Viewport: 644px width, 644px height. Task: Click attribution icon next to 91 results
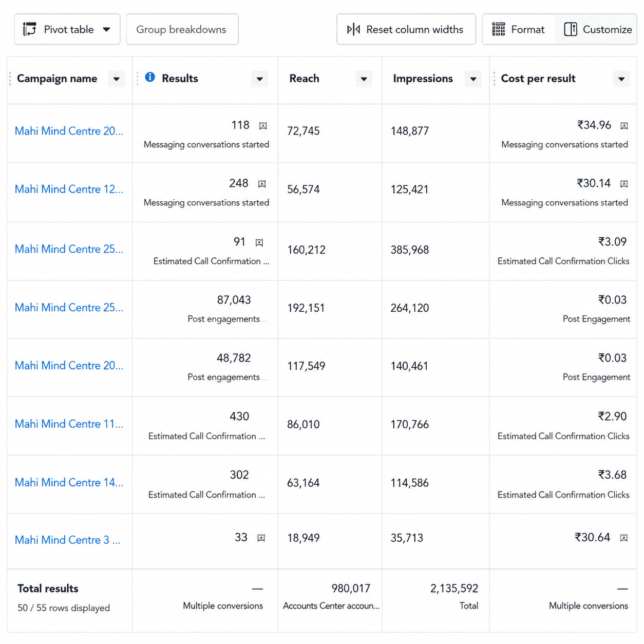[259, 242]
